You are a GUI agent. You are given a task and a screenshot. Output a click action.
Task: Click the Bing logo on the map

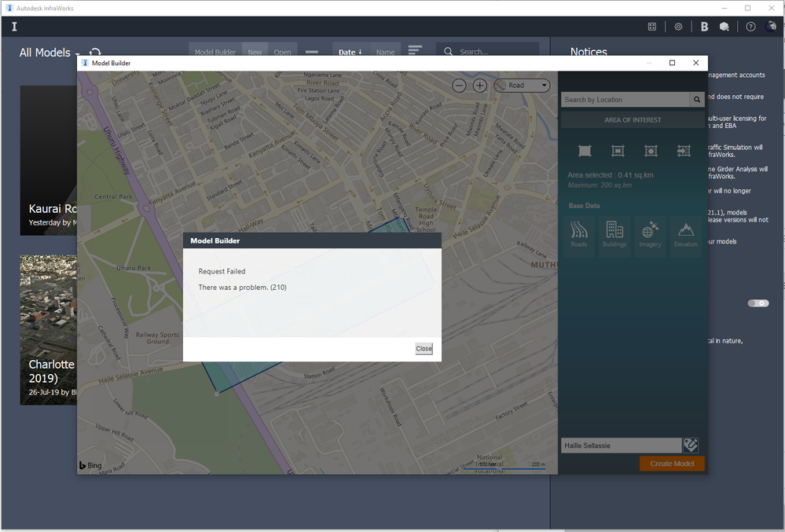click(90, 465)
